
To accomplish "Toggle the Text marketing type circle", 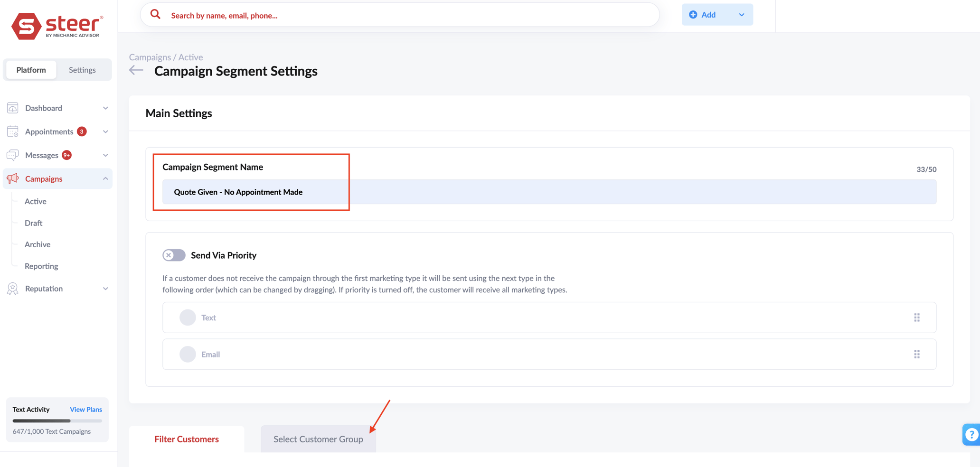I will pos(188,317).
